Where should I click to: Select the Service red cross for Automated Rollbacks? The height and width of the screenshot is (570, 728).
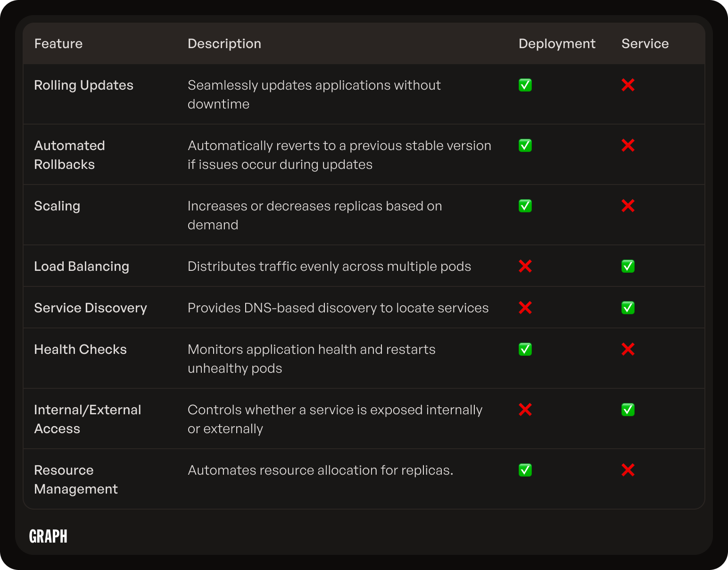click(628, 145)
